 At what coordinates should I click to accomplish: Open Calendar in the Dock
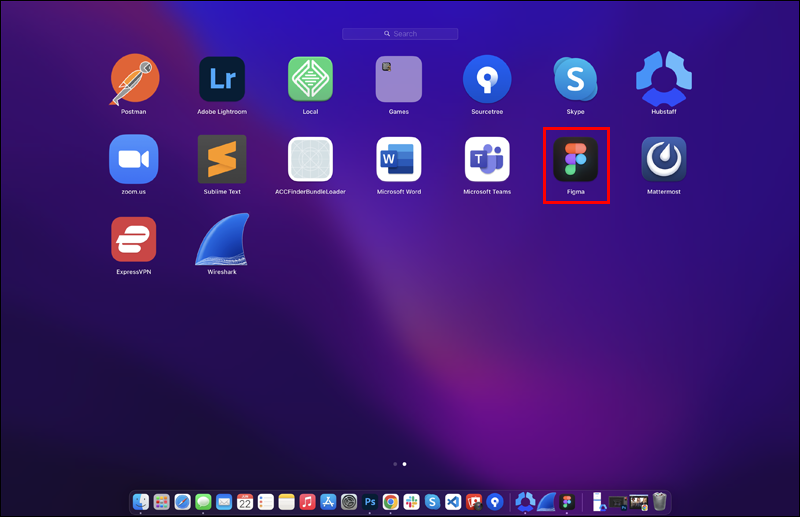245,502
